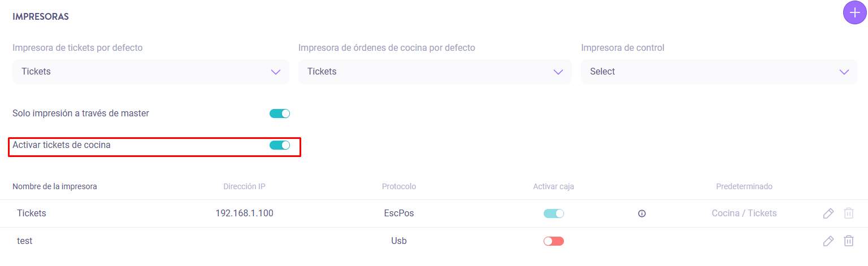This screenshot has width=868, height=266.
Task: Click the info icon in Tickets row
Action: pyautogui.click(x=641, y=213)
